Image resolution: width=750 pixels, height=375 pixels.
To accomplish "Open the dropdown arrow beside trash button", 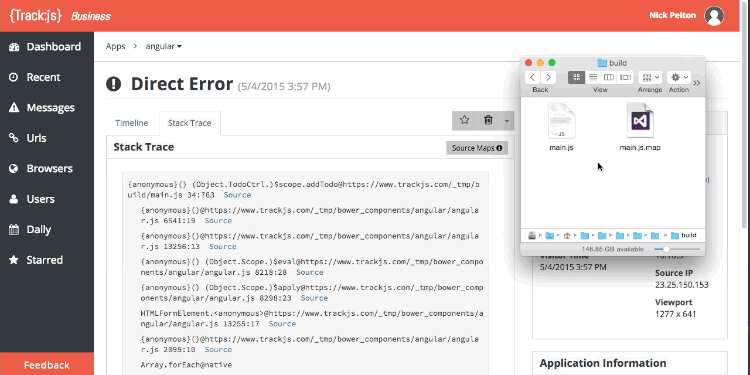I will [507, 121].
